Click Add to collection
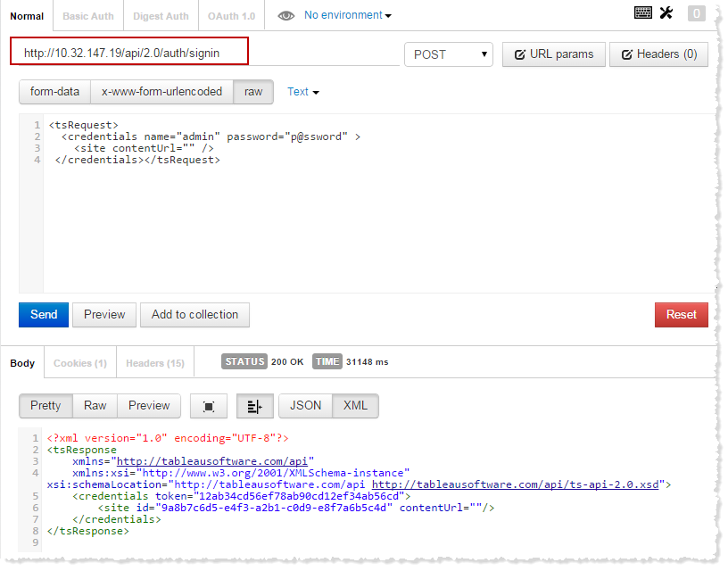Viewport: 728px width, 571px height. tap(194, 315)
